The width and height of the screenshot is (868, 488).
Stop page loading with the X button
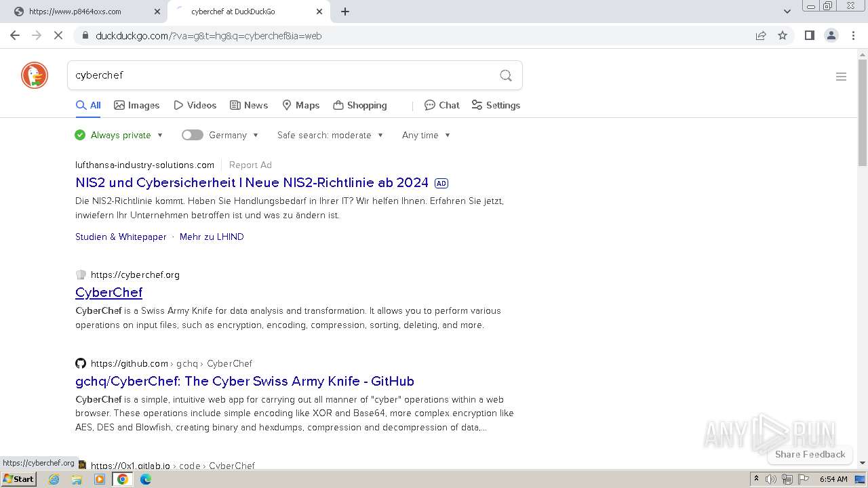[x=58, y=35]
